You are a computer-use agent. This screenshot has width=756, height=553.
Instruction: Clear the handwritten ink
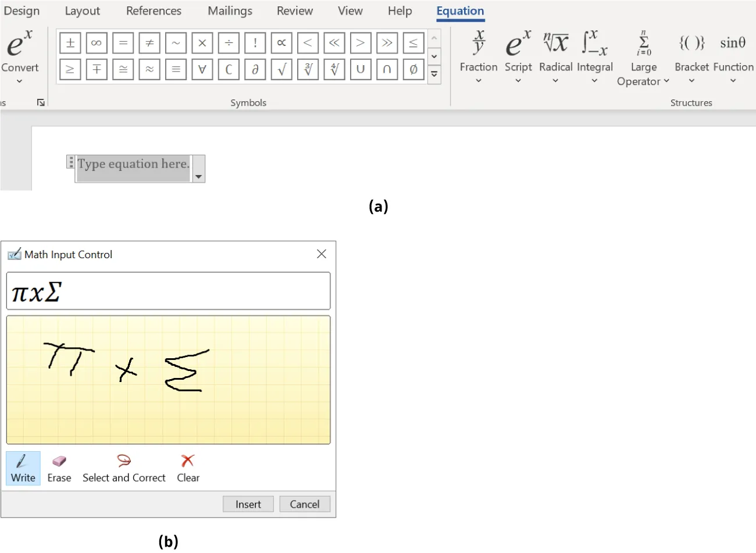188,468
